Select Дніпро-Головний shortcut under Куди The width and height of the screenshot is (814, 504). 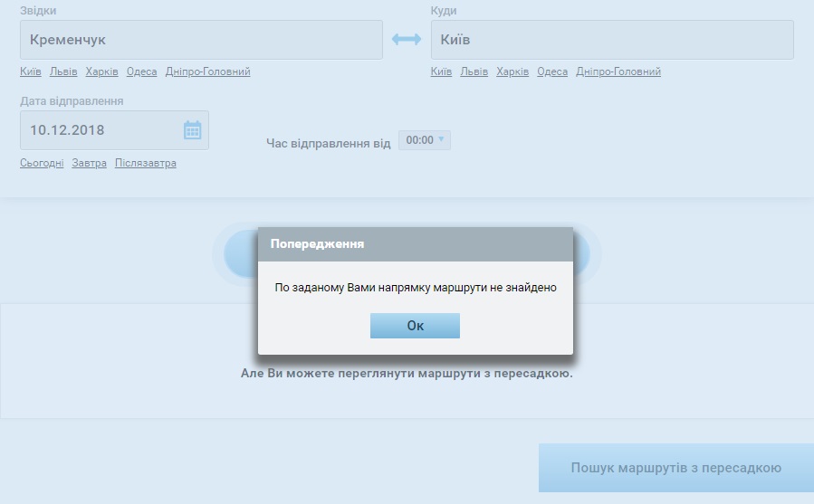coord(618,72)
